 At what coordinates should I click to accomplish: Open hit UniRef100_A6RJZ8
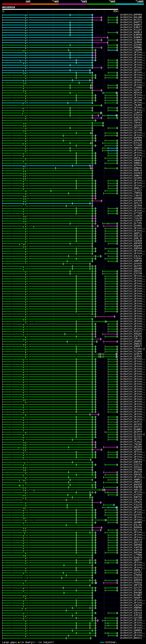coord(131,490)
